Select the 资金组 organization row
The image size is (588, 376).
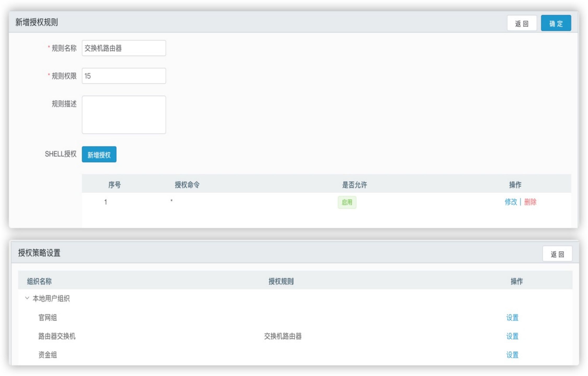pos(48,355)
